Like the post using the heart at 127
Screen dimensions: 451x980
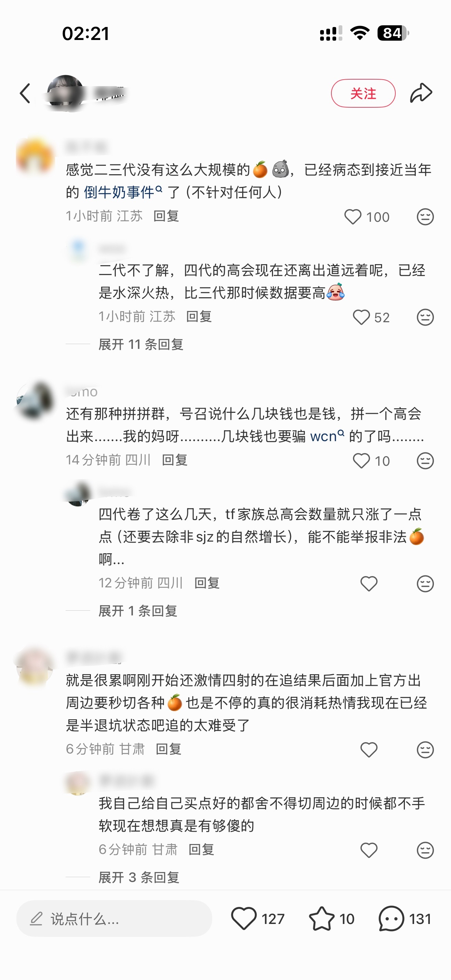(244, 918)
